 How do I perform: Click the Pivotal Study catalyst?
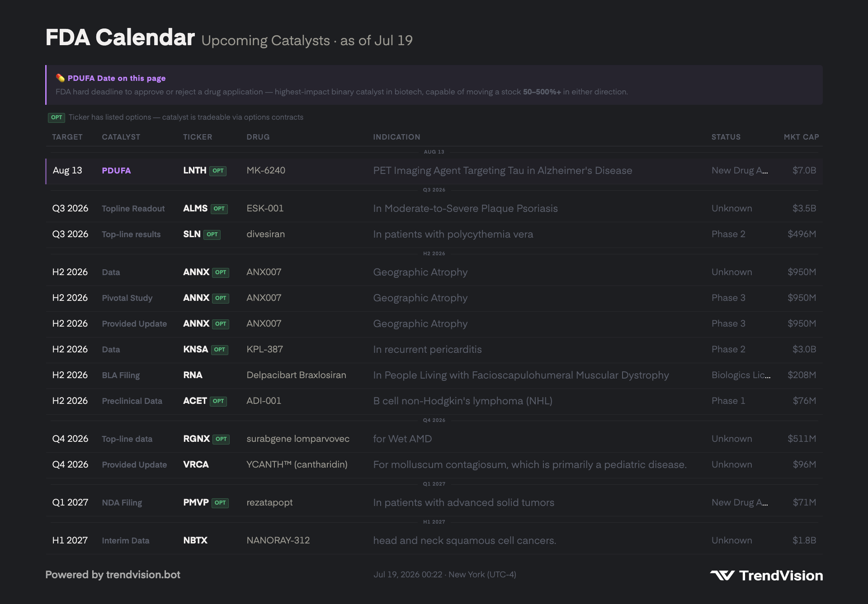coord(127,298)
